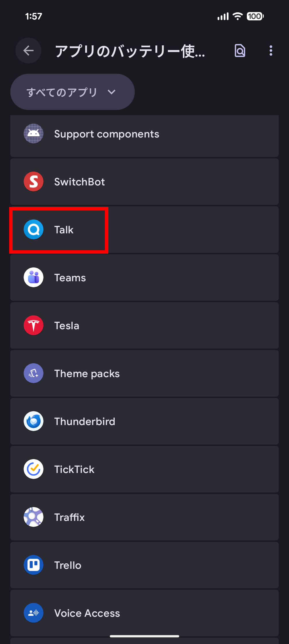Tap the SwitchBot app icon
The image size is (289, 644).
(x=34, y=182)
